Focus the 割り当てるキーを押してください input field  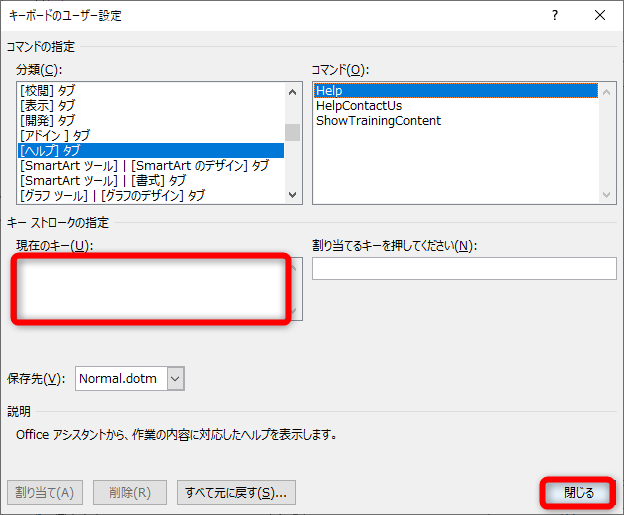[464, 268]
